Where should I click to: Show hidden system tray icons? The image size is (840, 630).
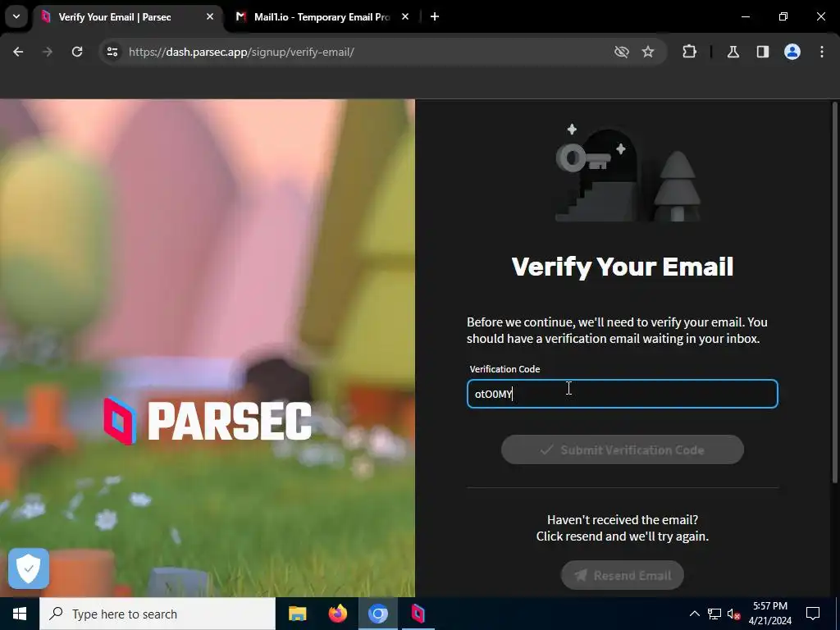click(x=694, y=614)
